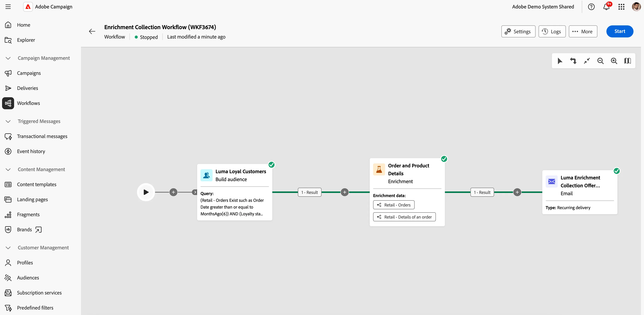Image resolution: width=644 pixels, height=315 pixels.
Task: Click Retail - Details of an order tag
Action: coord(404,217)
